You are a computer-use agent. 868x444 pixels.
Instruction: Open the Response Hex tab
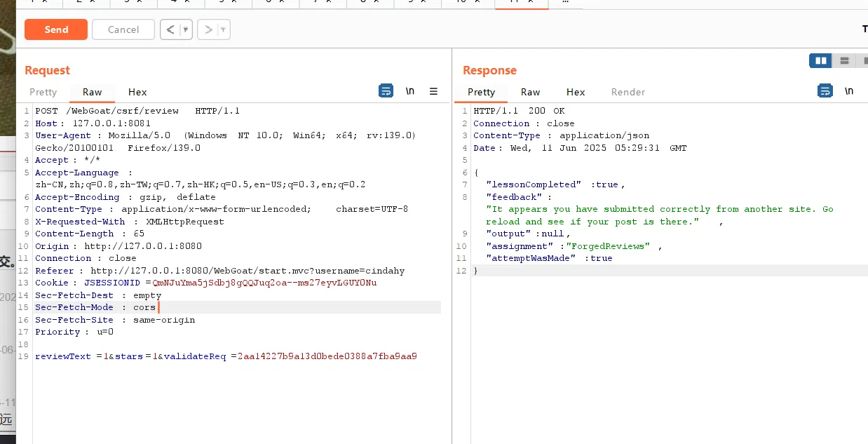point(576,92)
